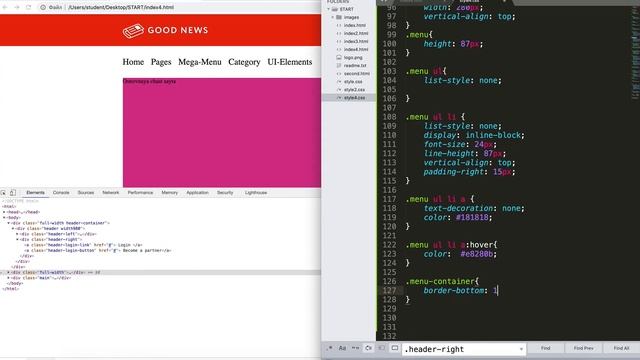Click the Category menu link

[x=244, y=62]
